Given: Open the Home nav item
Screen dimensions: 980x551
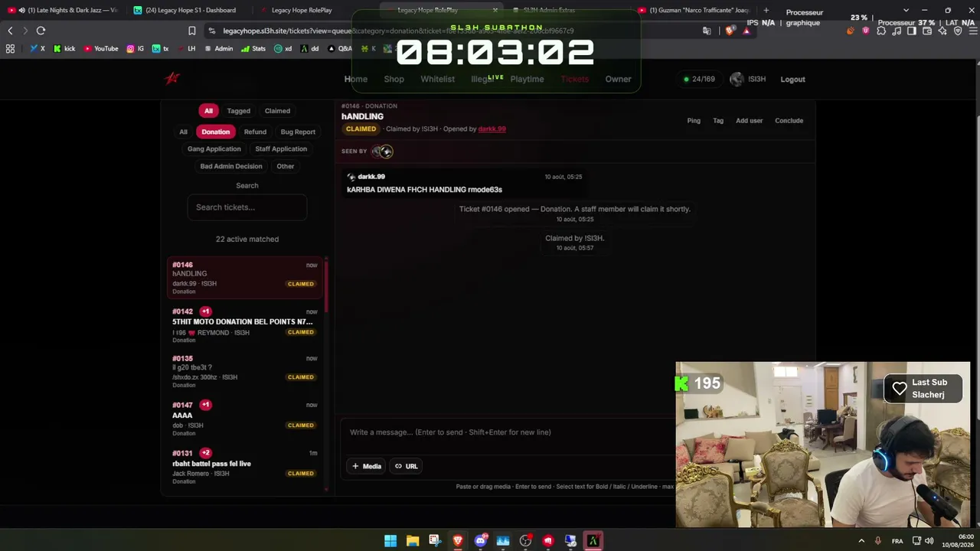Looking at the screenshot, I should (x=356, y=79).
